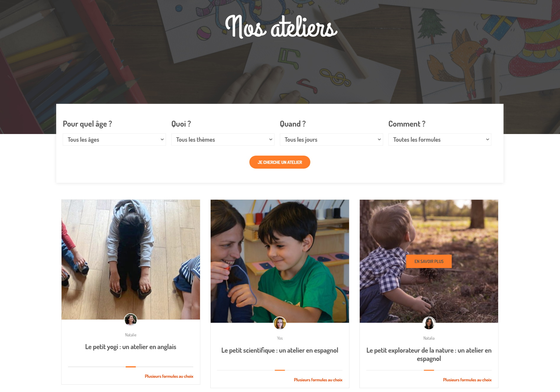This screenshot has width=560, height=392.
Task: Click the instructor name Natalia
Action: click(429, 338)
